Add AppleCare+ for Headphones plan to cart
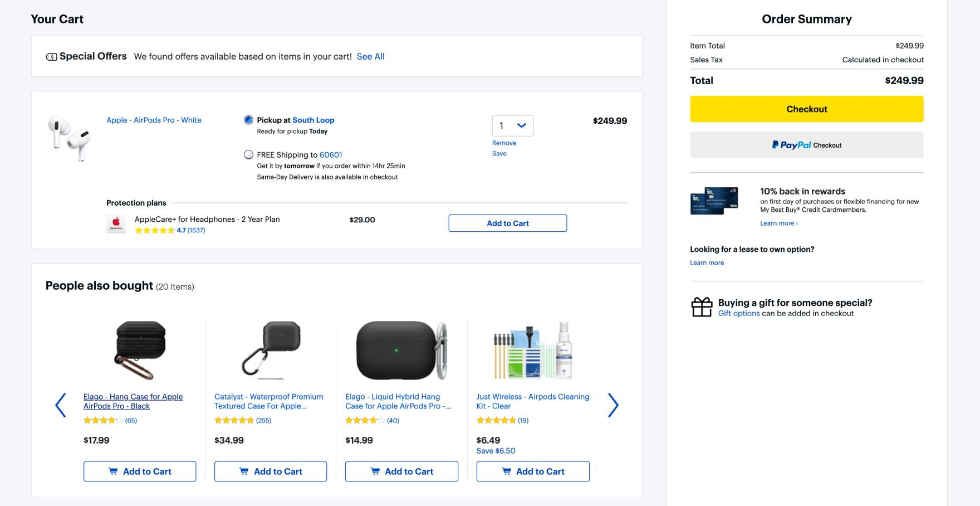Viewport: 980px width, 506px height. coord(507,223)
